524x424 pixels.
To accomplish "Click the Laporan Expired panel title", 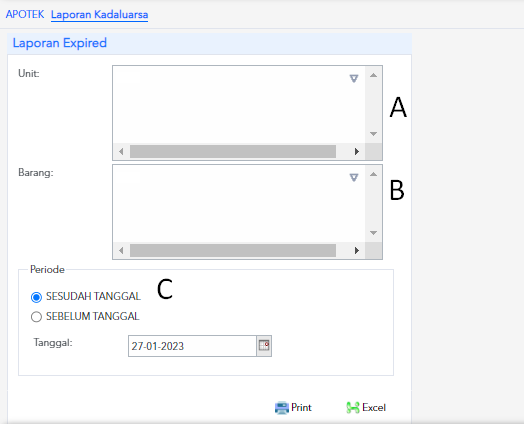I will (59, 43).
